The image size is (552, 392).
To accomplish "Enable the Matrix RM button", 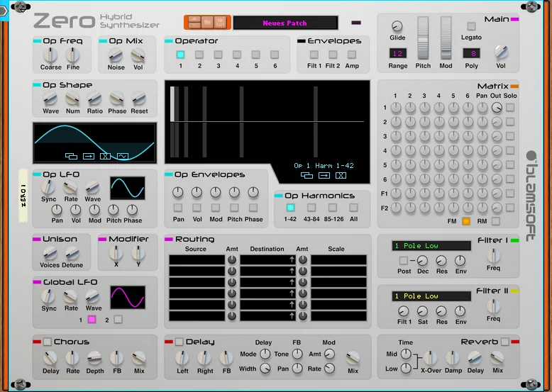I will [496, 221].
